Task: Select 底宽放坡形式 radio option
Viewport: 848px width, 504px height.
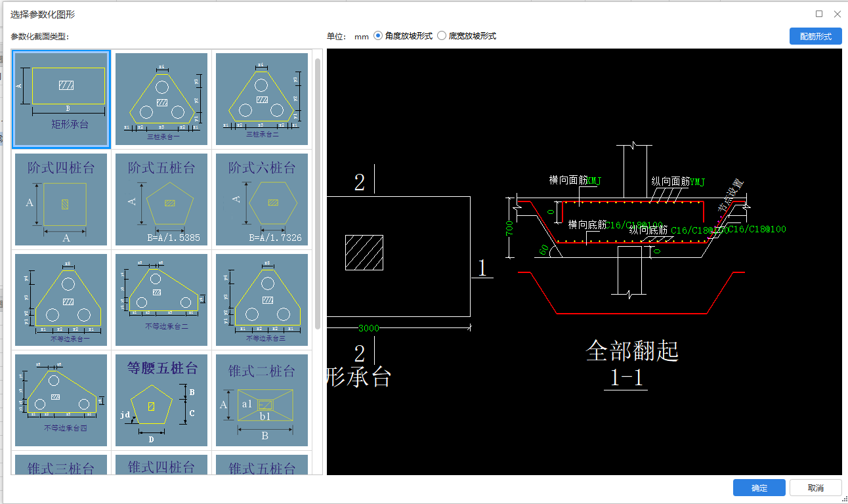Action: [442, 36]
